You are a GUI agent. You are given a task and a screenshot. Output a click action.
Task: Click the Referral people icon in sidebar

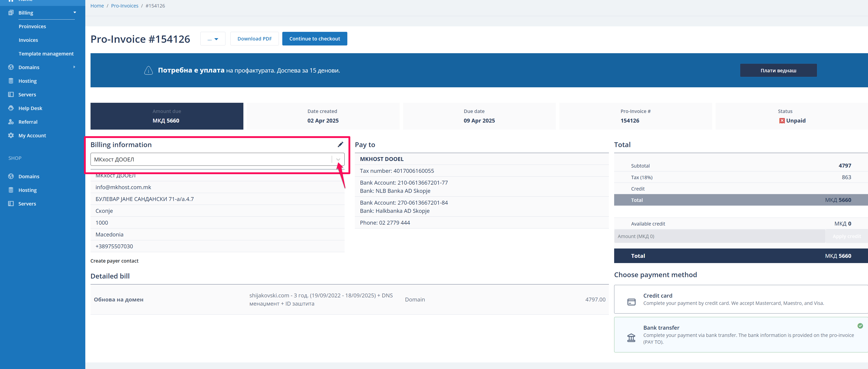point(11,122)
